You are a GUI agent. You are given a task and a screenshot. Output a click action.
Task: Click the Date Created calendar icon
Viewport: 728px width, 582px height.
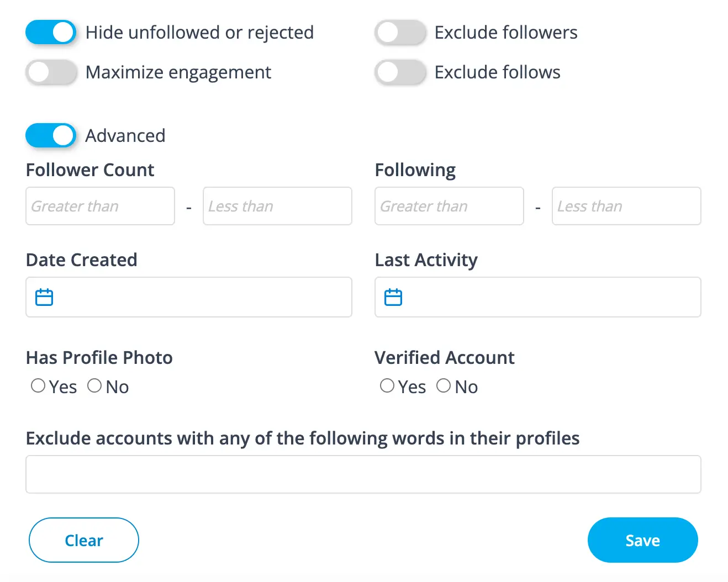[44, 297]
